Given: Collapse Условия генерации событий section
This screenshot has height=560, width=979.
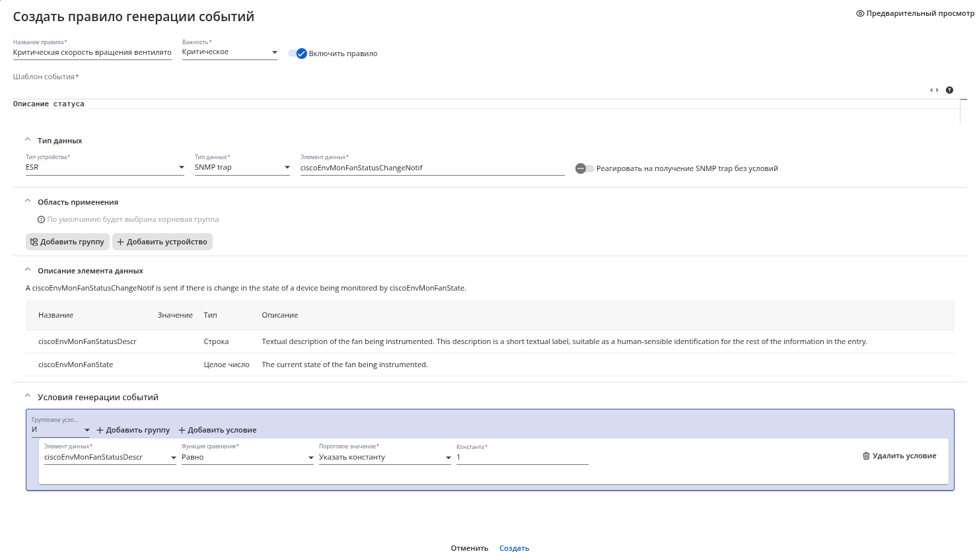Looking at the screenshot, I should pyautogui.click(x=28, y=396).
